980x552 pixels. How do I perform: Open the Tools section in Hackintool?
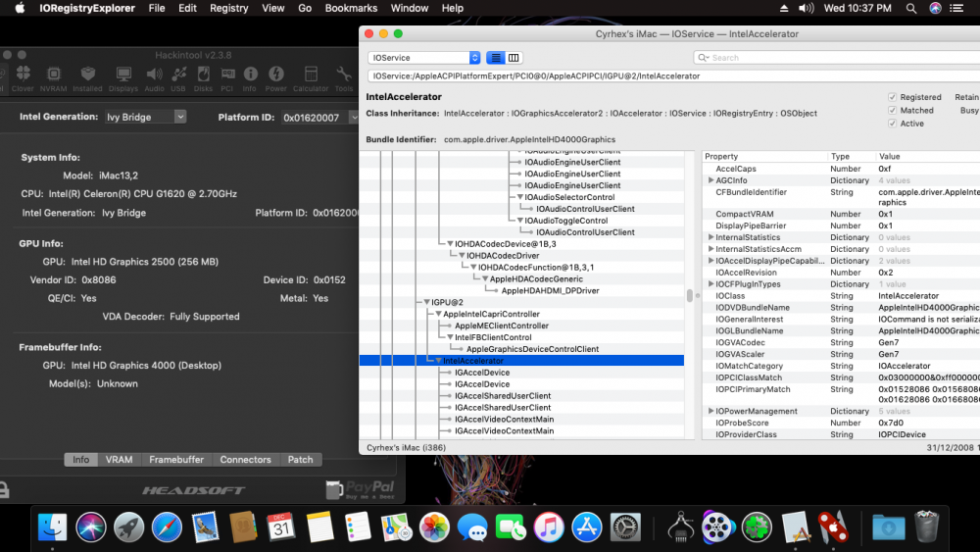[x=344, y=78]
